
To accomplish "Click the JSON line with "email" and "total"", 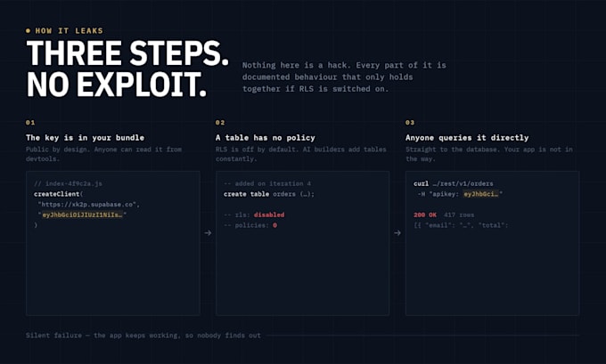I will [x=461, y=225].
